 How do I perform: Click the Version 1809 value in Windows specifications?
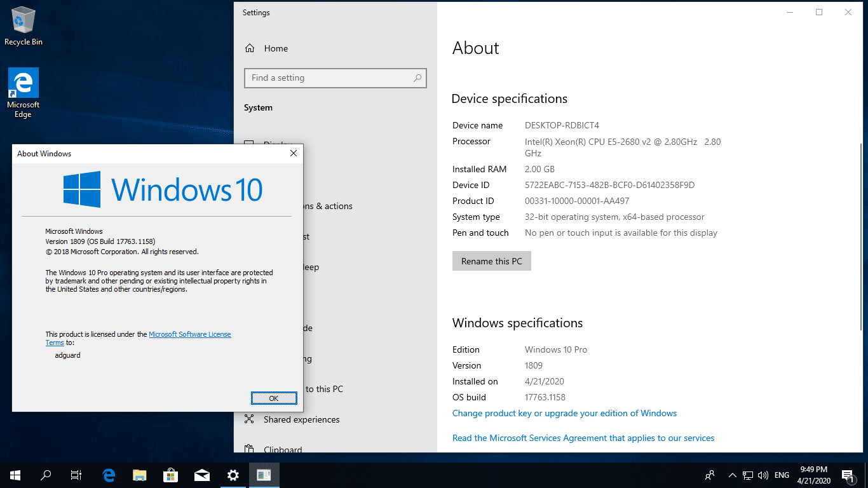(534, 365)
